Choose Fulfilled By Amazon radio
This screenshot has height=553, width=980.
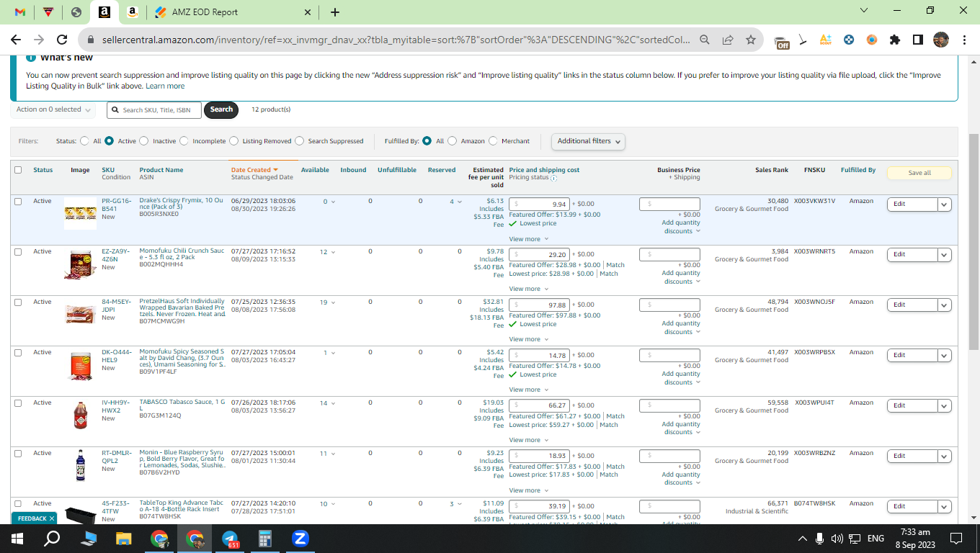pos(452,141)
